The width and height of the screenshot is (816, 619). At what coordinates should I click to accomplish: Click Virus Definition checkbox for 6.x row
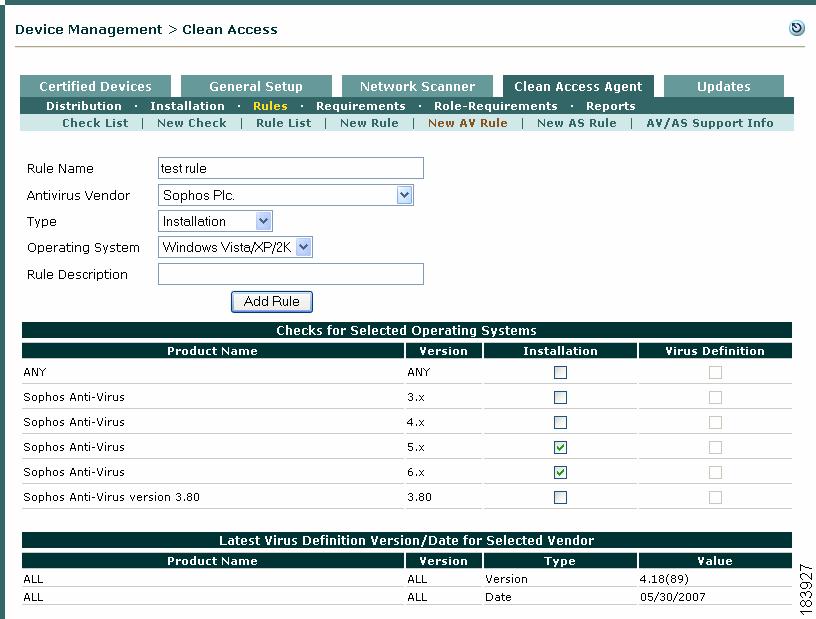tap(716, 472)
